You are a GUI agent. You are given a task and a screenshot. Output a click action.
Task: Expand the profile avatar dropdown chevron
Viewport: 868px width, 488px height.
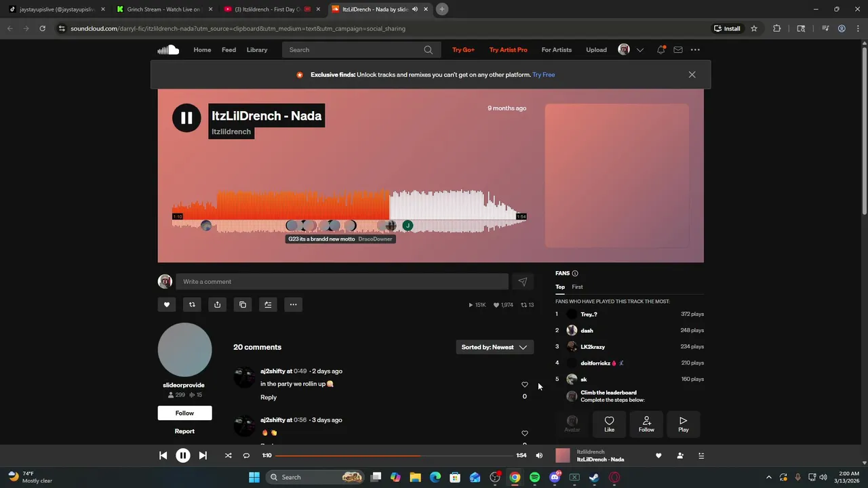[639, 49]
